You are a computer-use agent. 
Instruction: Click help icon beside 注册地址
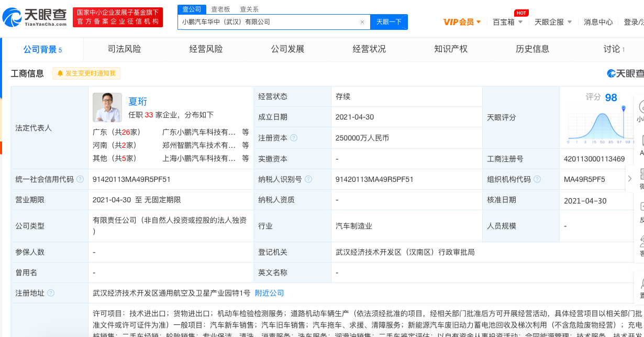51,293
